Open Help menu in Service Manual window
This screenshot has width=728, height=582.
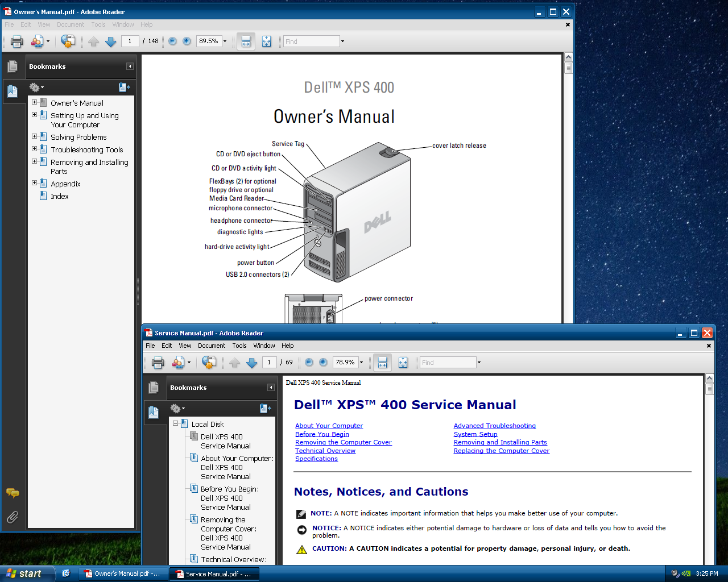tap(288, 346)
